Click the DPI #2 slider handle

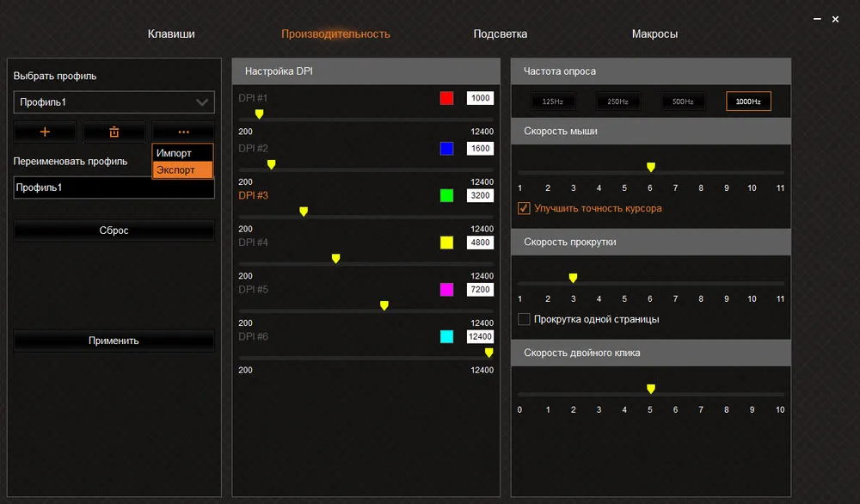point(271,164)
